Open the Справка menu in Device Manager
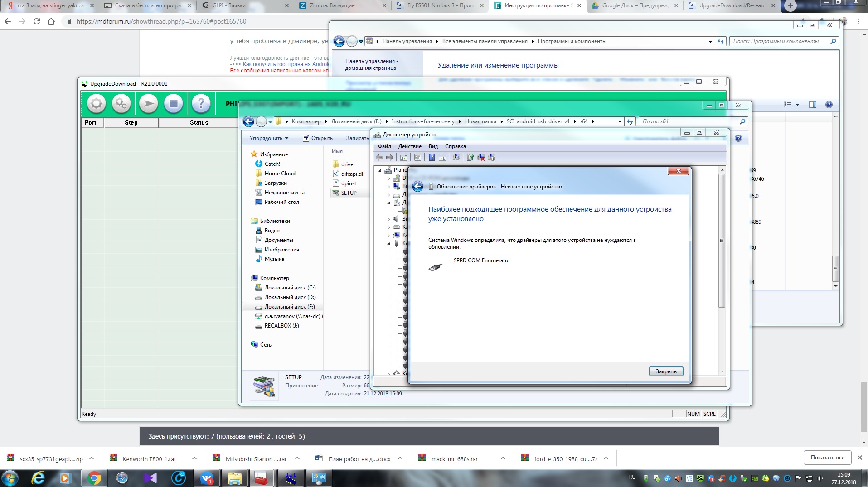868x487 pixels. coord(455,146)
